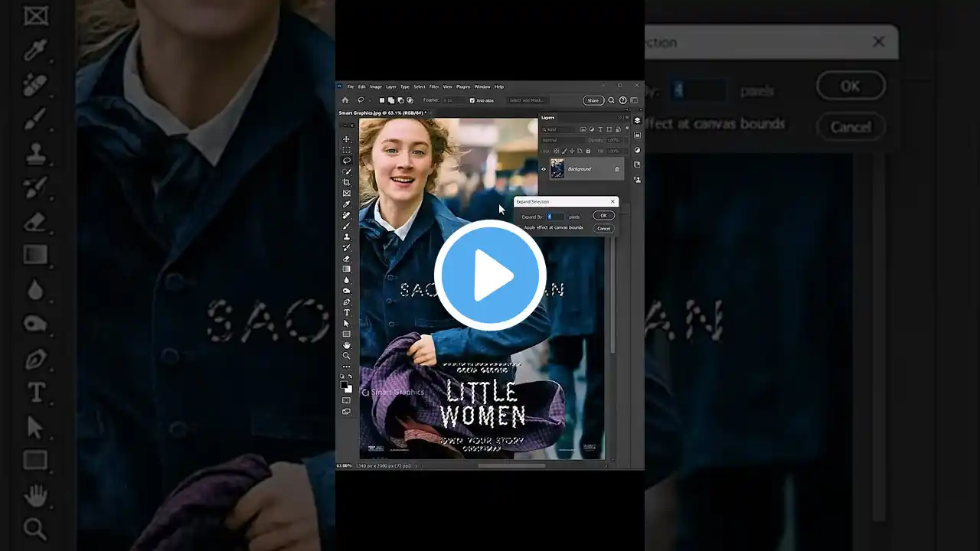The image size is (980, 551).
Task: Select the Quick Selection tool
Action: (346, 171)
